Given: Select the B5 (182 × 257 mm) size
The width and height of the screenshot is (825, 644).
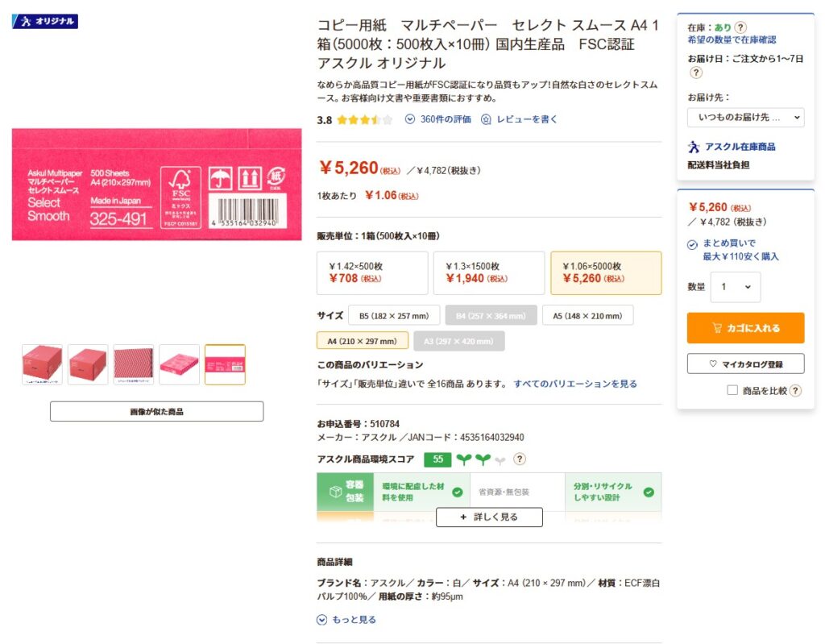Looking at the screenshot, I should pyautogui.click(x=399, y=315).
